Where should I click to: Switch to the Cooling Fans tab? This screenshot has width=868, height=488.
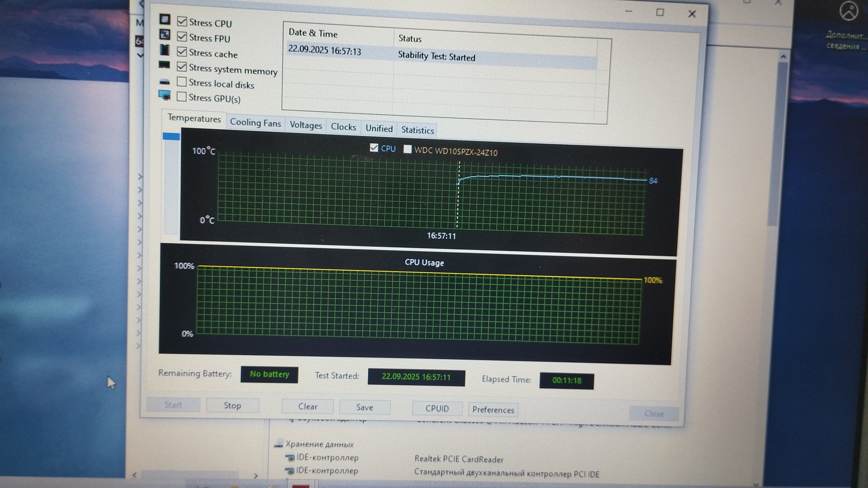point(255,122)
